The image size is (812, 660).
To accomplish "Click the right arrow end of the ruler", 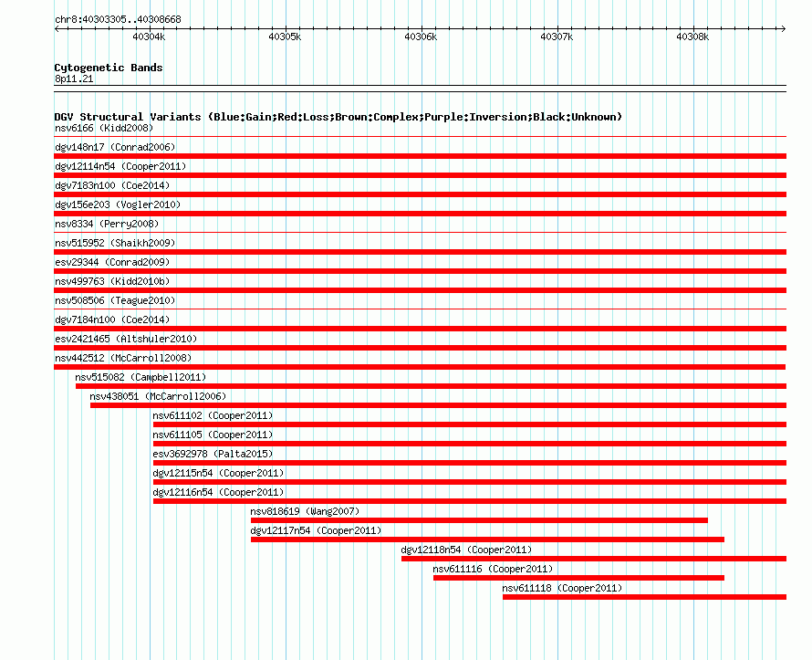I will [x=783, y=28].
